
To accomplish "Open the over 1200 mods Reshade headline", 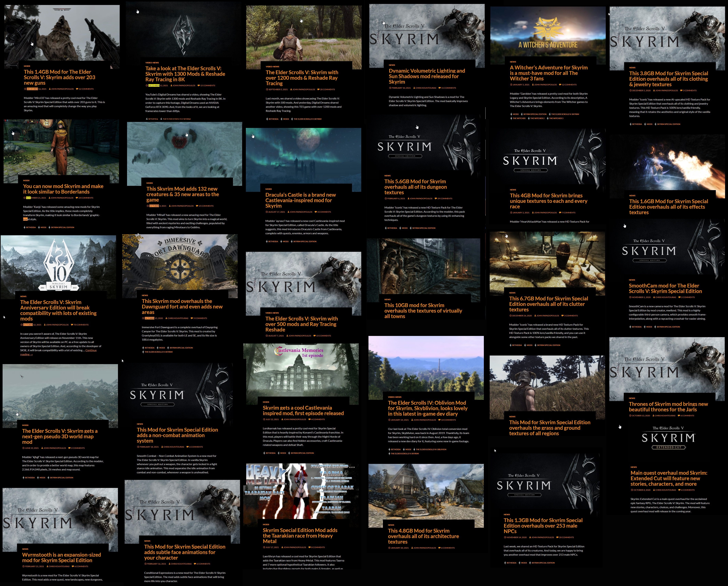I will click(302, 78).
